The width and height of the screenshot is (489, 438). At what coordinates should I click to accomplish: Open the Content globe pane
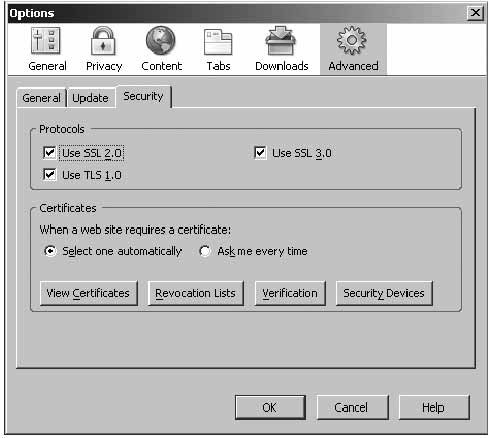tap(161, 49)
